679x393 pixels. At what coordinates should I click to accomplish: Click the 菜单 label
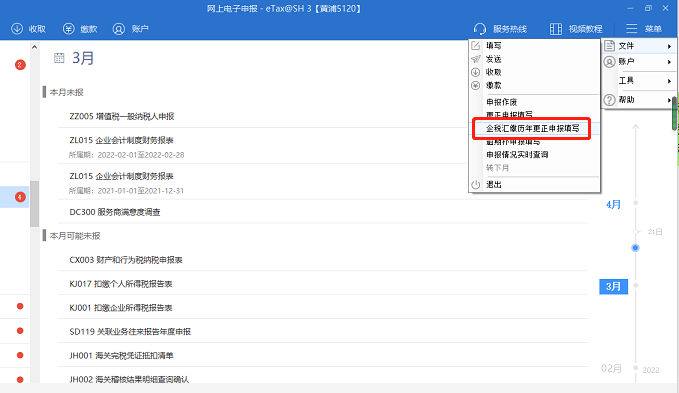pos(653,29)
